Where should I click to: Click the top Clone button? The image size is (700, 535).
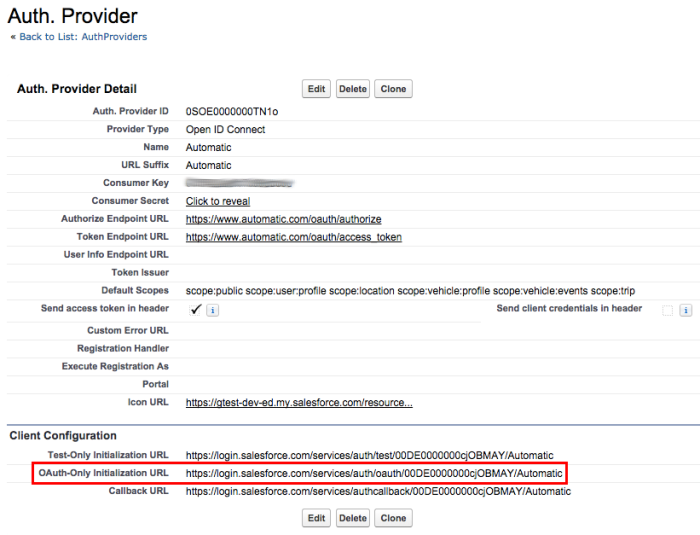393,89
